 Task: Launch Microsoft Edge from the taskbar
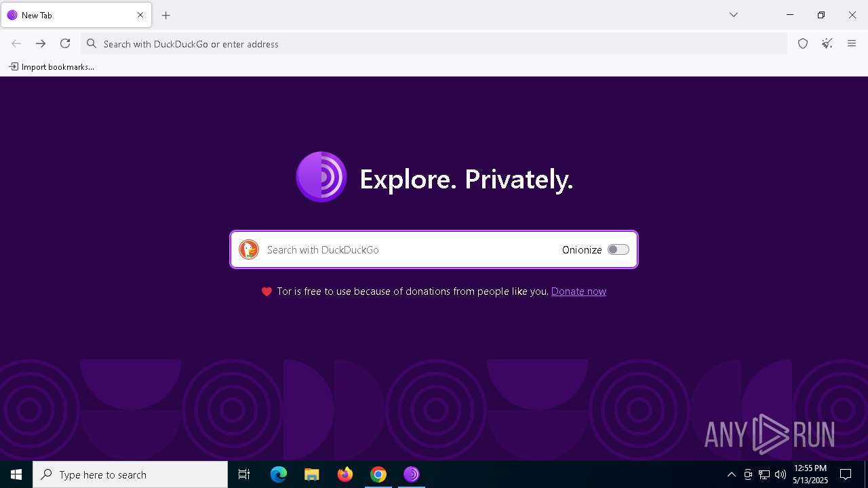pos(279,474)
